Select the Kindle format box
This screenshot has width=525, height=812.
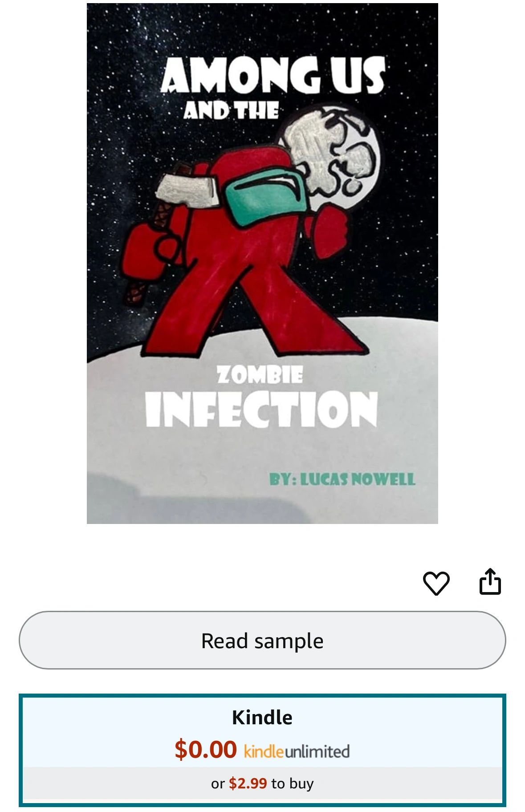point(262,750)
